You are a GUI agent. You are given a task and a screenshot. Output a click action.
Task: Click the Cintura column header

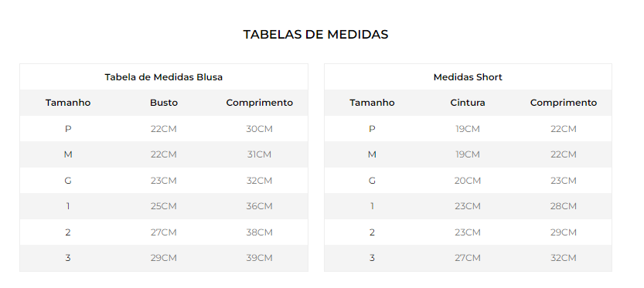pyautogui.click(x=468, y=103)
